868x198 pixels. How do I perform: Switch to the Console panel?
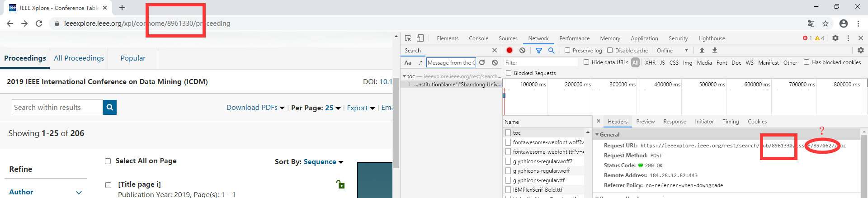[478, 38]
